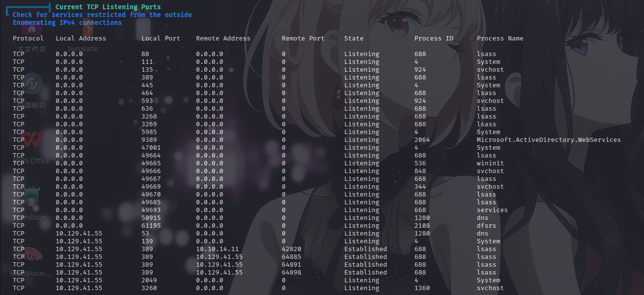The height and width of the screenshot is (295, 644).
Task: Select local port 49665 value
Action: [151, 163]
